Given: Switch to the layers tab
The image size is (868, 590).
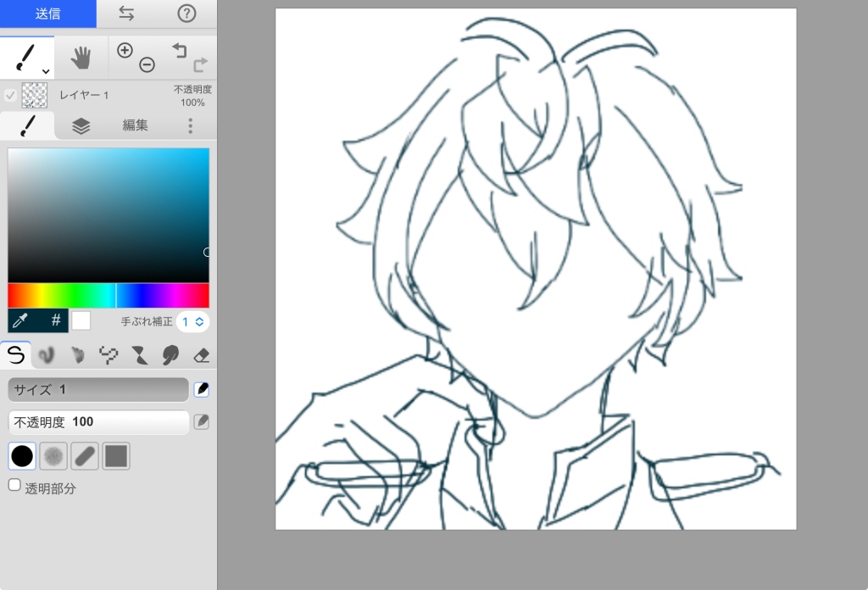Looking at the screenshot, I should pos(81,125).
